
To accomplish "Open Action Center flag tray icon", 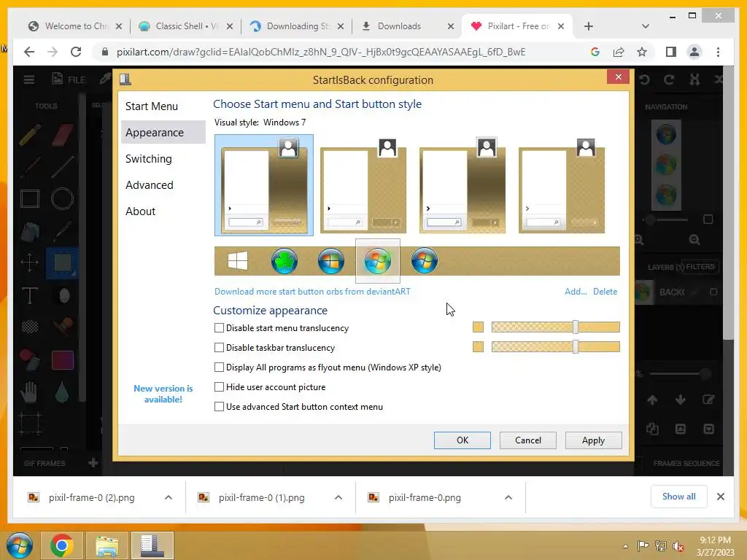I will pos(643,546).
